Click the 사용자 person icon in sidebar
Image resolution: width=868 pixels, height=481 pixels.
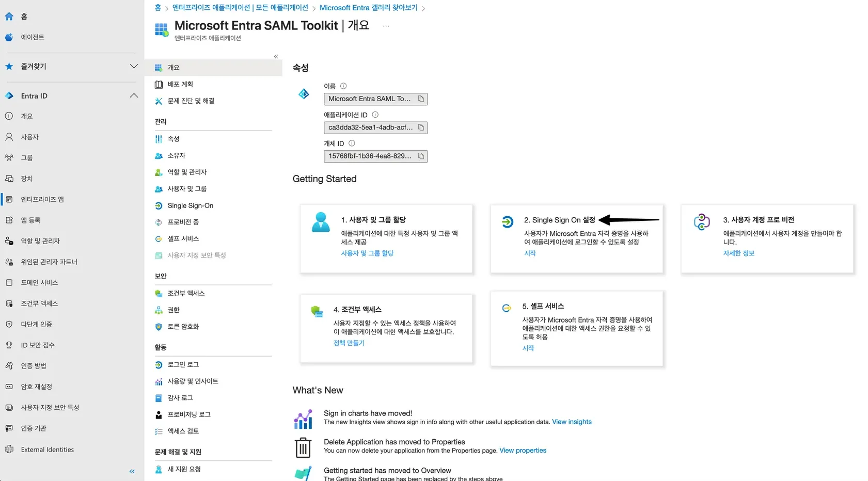click(9, 137)
